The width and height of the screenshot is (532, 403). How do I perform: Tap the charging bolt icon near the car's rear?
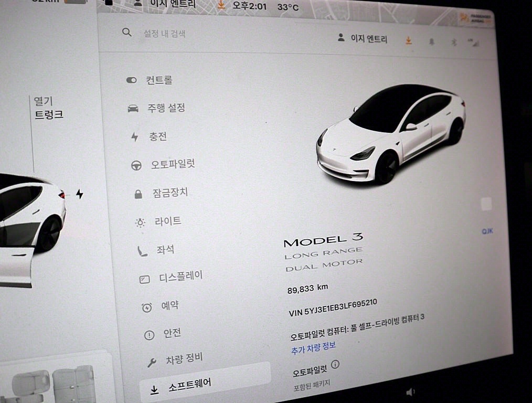[79, 194]
